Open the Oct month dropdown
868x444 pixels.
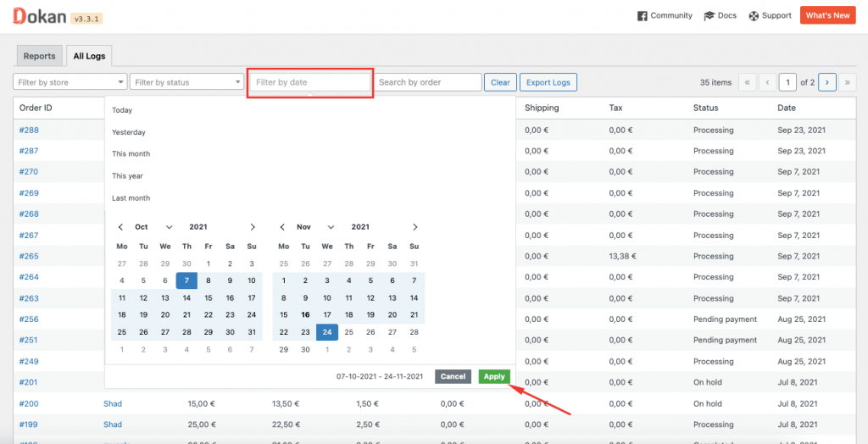coord(154,227)
